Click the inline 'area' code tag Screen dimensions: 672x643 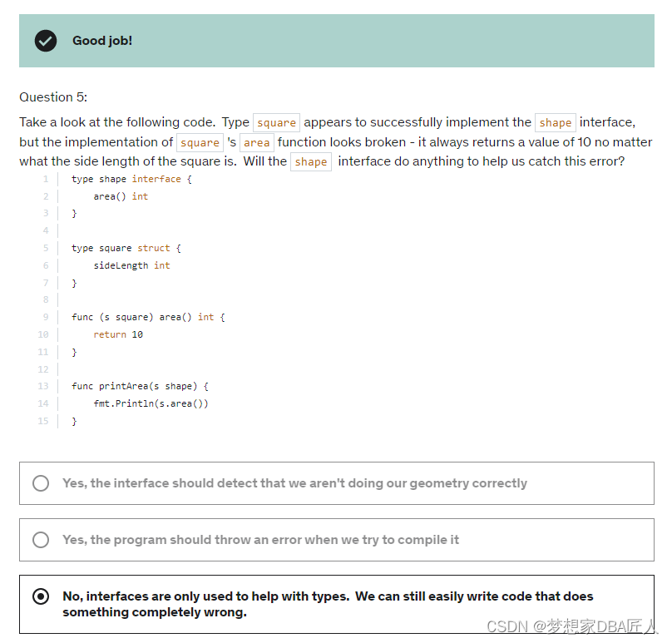coord(256,142)
